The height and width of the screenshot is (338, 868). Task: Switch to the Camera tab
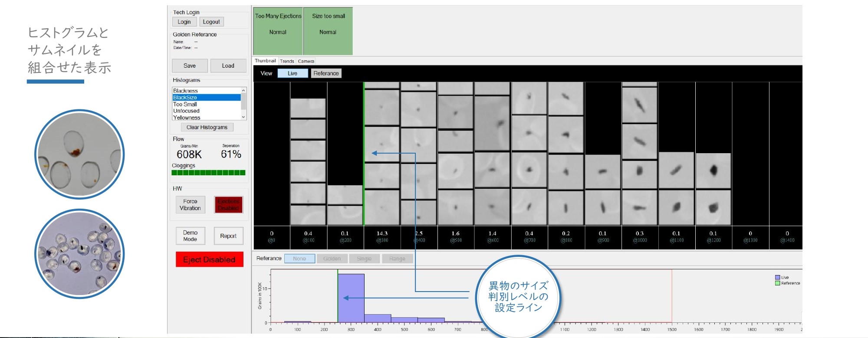click(306, 61)
